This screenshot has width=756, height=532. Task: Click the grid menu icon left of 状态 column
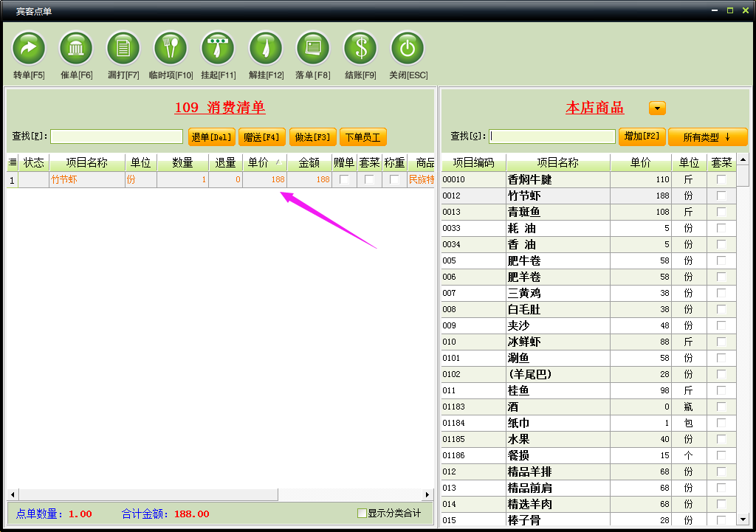click(x=13, y=162)
